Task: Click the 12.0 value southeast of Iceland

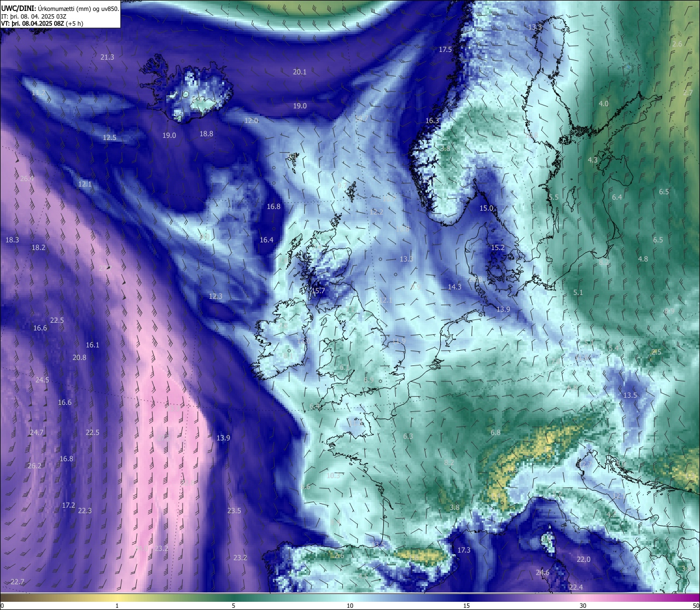Action: (251, 120)
